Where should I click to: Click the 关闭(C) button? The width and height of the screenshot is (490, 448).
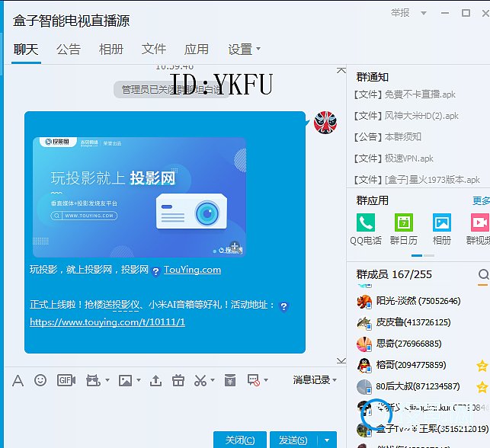tap(240, 440)
